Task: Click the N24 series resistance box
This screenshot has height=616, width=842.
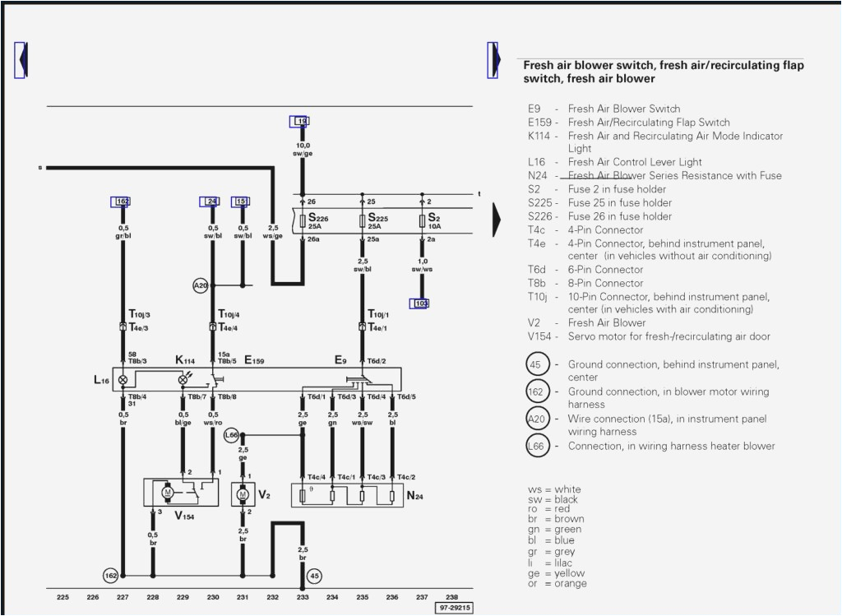Action: 347,495
